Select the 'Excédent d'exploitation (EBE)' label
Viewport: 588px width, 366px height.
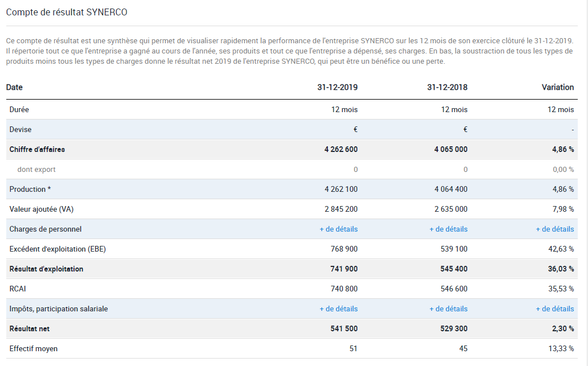click(57, 249)
